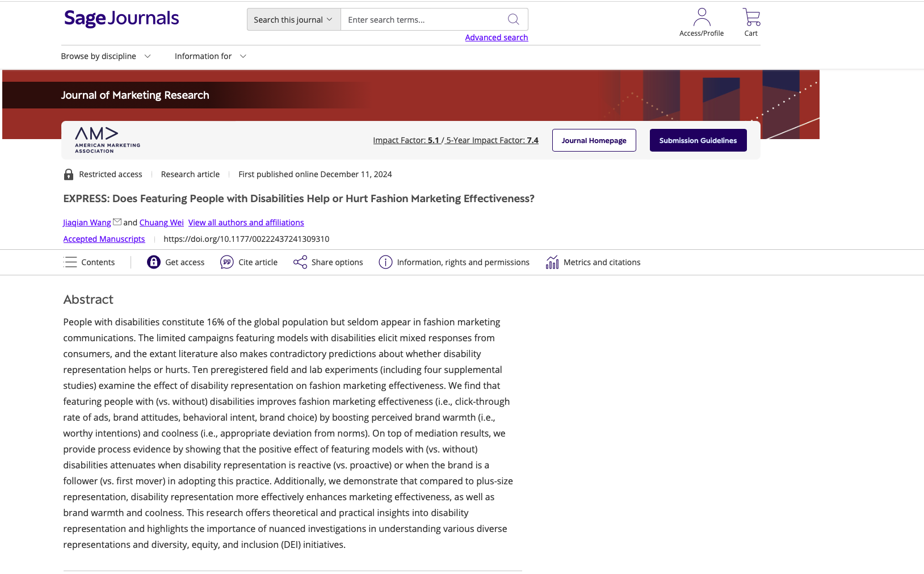Open Share options via the share icon

coord(299,262)
